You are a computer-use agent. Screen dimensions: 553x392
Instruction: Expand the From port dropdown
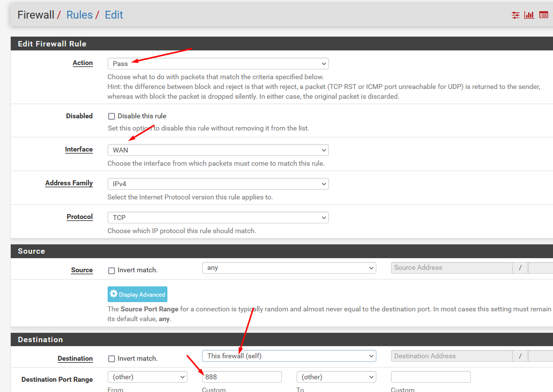(147, 377)
